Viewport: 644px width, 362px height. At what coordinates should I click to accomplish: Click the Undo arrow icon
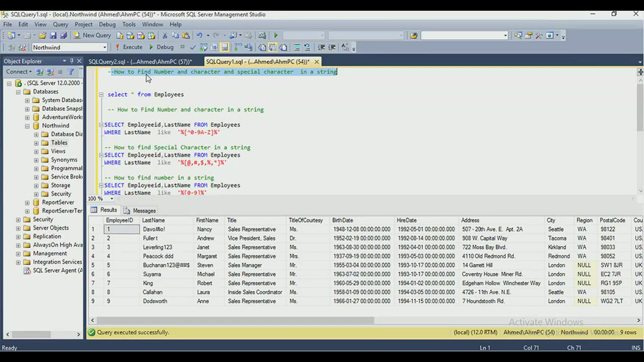[200, 36]
